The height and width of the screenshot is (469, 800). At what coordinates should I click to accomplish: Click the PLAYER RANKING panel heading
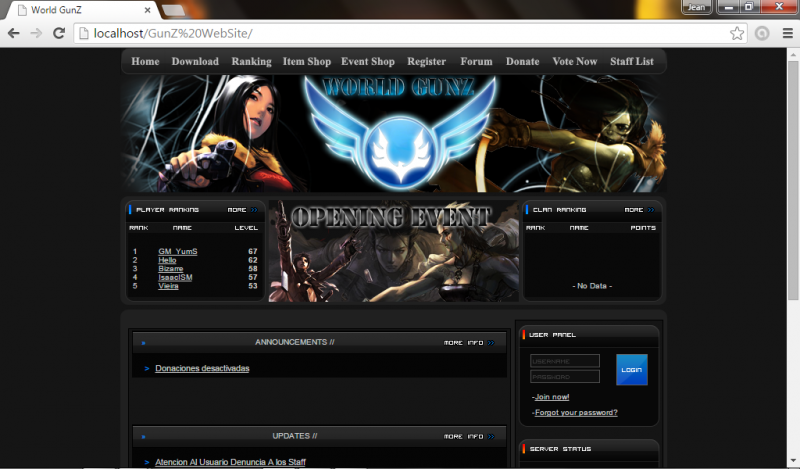[x=167, y=210]
